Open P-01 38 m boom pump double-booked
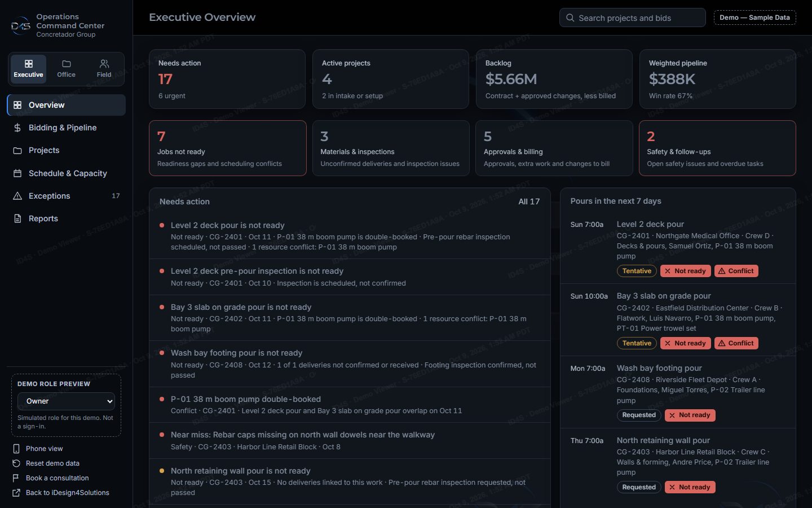Screen dimensions: 812x508 point(350,405)
